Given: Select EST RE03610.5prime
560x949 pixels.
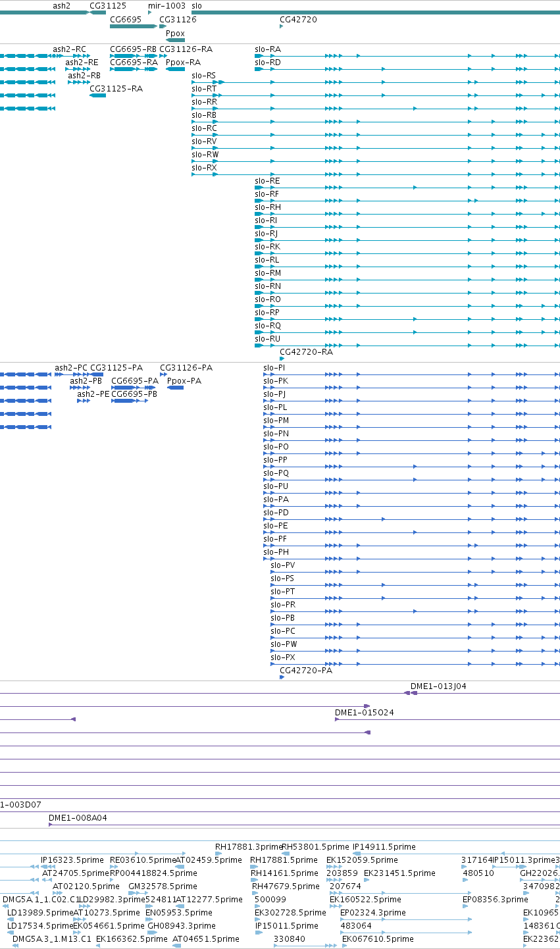Looking at the screenshot, I should [143, 860].
